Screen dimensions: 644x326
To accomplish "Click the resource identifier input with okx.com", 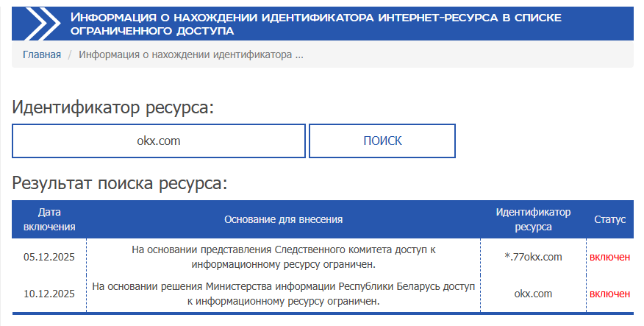I will (159, 141).
